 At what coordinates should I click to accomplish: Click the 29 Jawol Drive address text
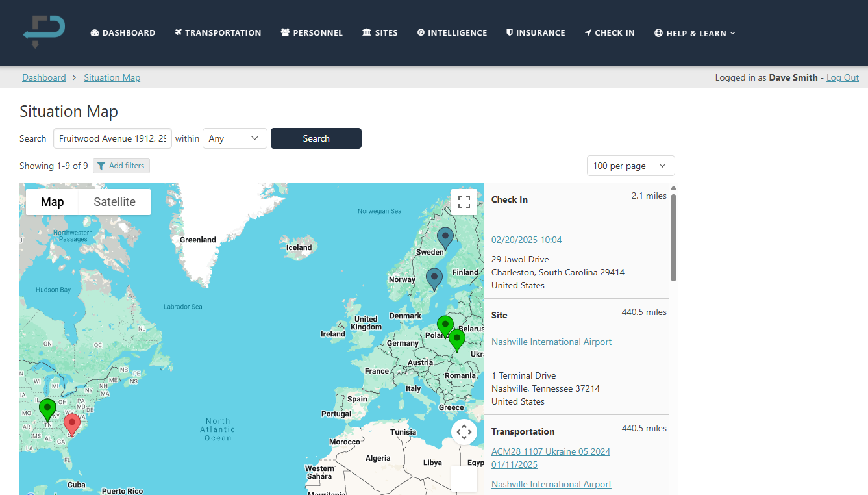[x=520, y=259]
